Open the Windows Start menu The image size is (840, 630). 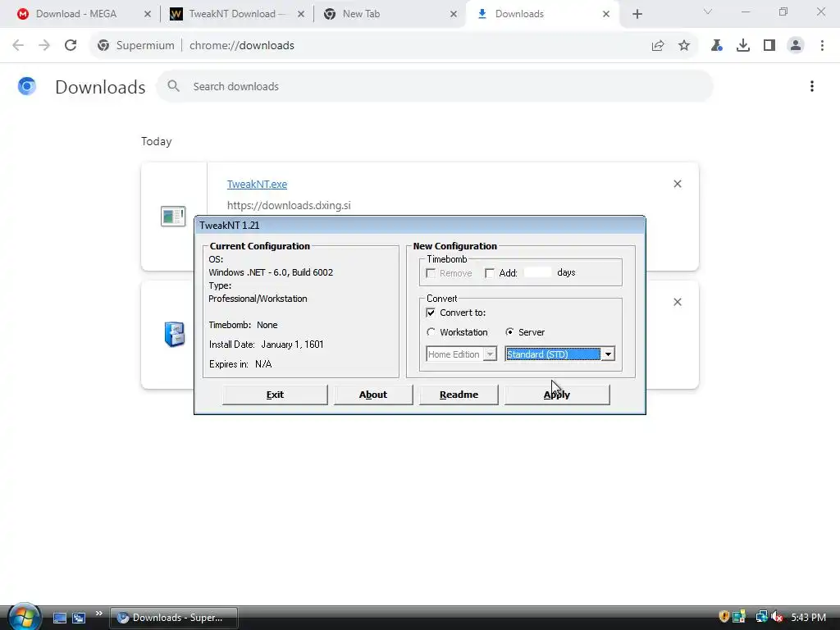tap(24, 617)
